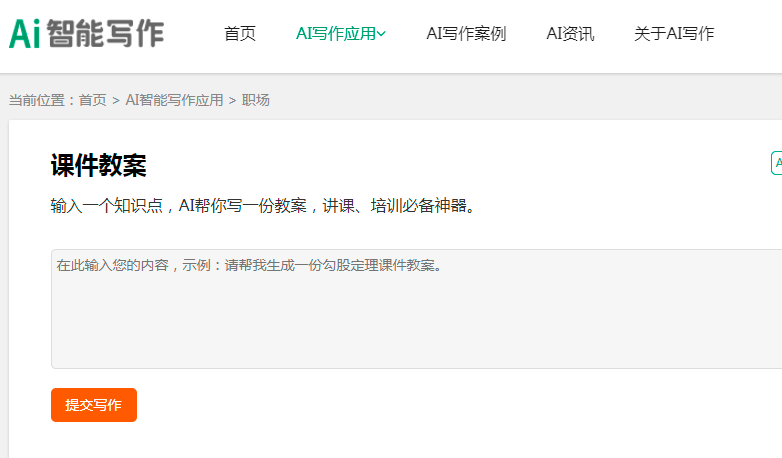Open the AI写作应用 navigation menu

coord(335,34)
